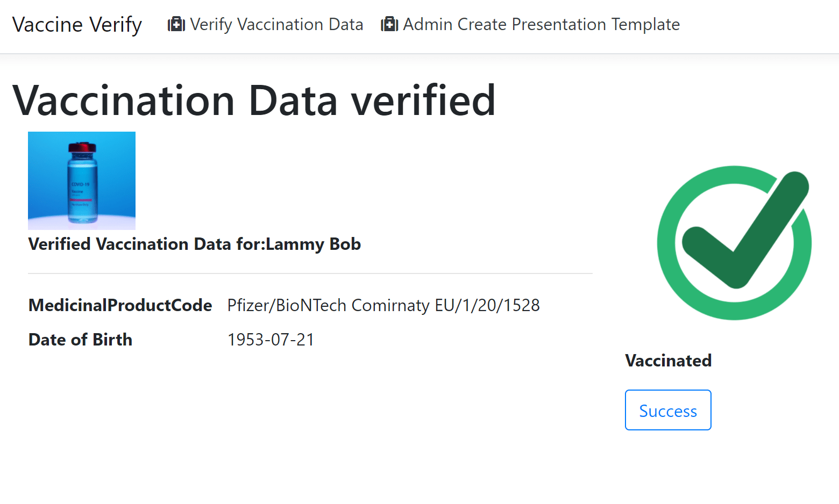Click the EU/1/20/1528 product code
This screenshot has width=839, height=504.
[487, 305]
